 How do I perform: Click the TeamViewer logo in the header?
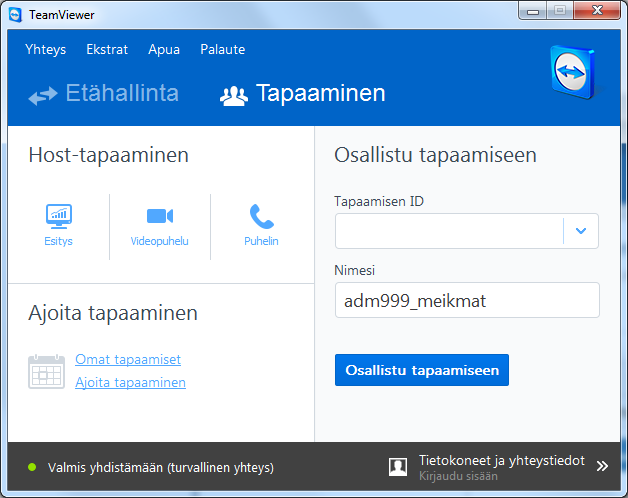(x=573, y=72)
